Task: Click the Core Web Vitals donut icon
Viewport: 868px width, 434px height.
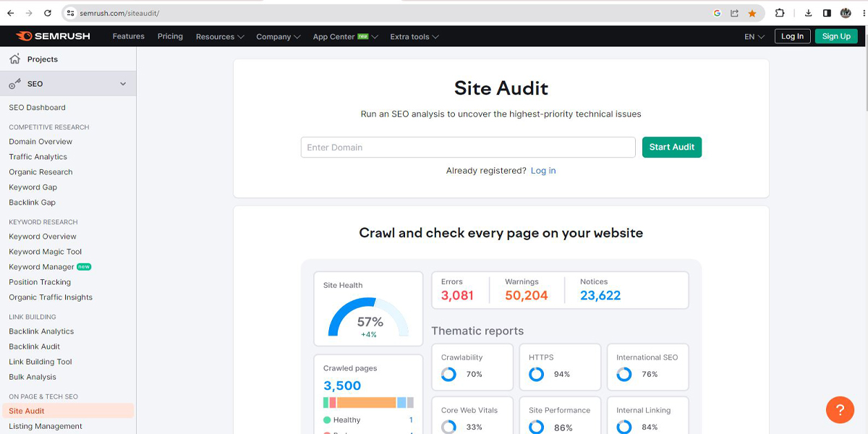Action: [448, 427]
